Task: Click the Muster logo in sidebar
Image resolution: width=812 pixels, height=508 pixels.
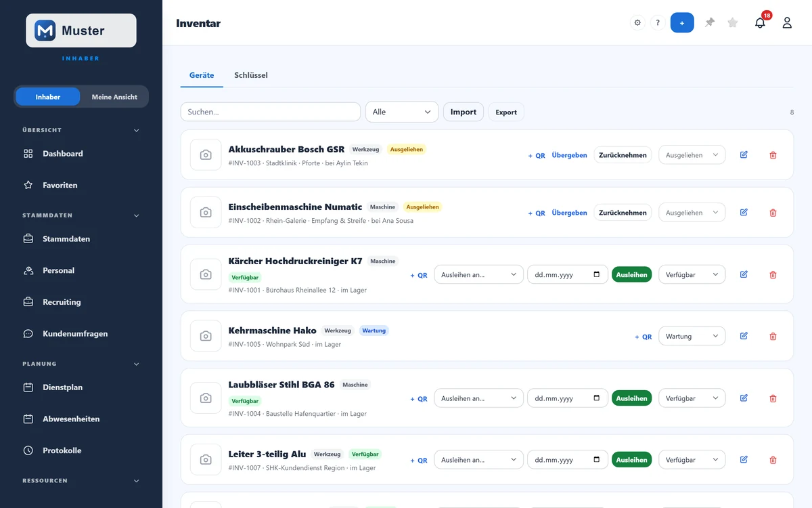Action: click(81, 30)
